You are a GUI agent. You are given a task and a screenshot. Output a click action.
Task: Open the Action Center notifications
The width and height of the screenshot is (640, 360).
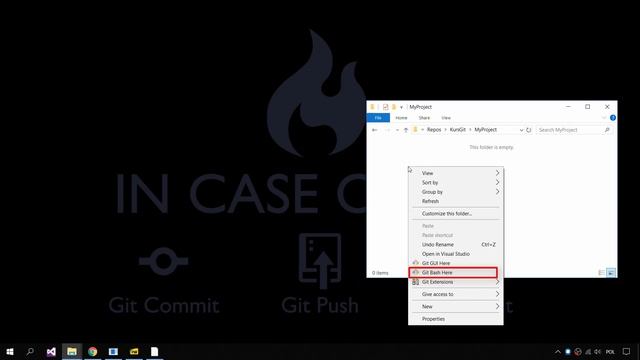(x=627, y=351)
